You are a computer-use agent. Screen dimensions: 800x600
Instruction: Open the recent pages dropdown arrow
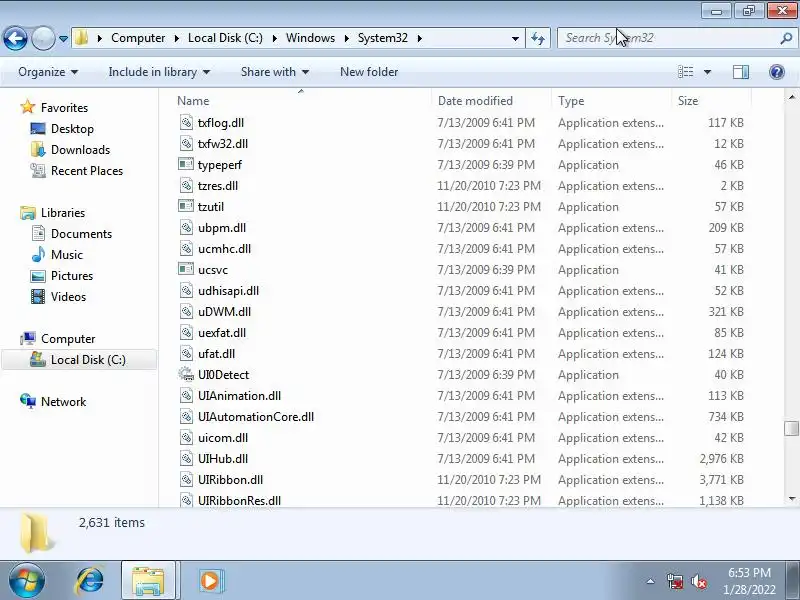click(x=63, y=39)
